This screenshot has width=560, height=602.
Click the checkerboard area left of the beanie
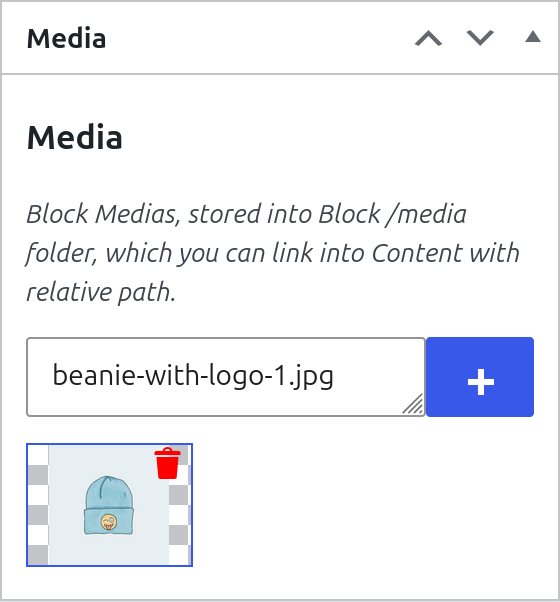pos(38,505)
